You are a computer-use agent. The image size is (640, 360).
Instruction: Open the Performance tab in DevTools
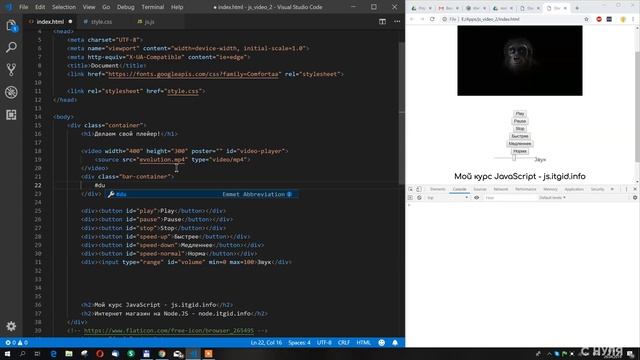click(526, 189)
